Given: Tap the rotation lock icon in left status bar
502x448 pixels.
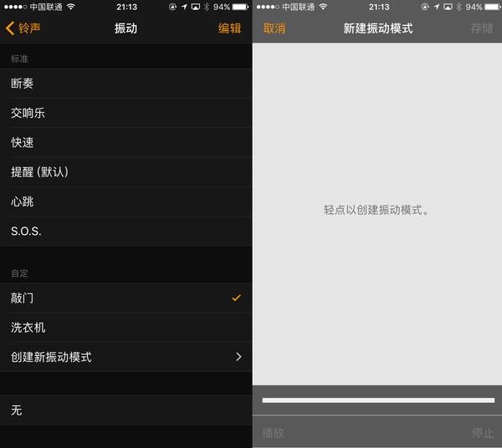Looking at the screenshot, I should 172,7.
